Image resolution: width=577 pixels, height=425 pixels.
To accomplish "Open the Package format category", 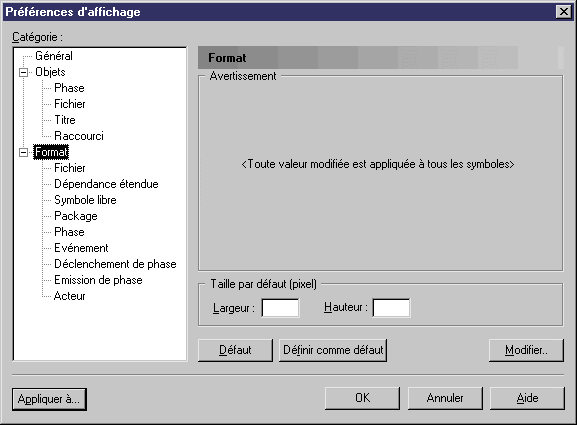I will click(76, 216).
